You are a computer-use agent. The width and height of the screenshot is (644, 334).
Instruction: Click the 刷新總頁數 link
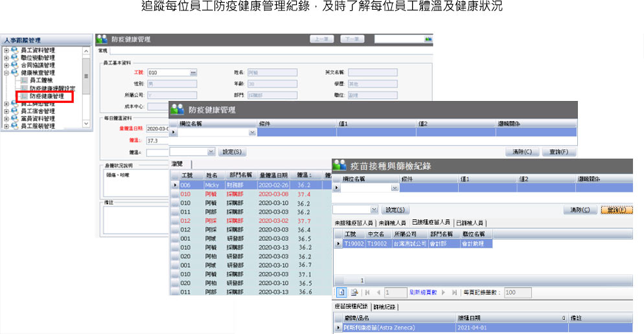pos(424,293)
